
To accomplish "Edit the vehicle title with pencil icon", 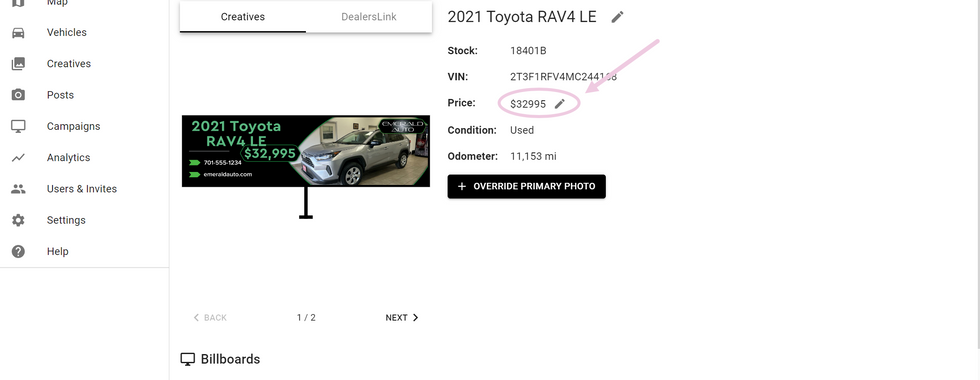I will (618, 17).
